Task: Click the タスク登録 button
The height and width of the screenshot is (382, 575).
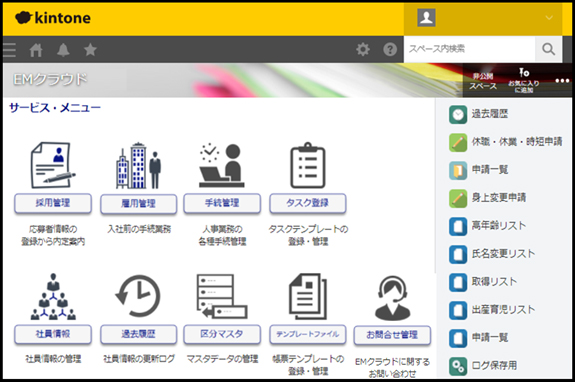Action: click(308, 203)
